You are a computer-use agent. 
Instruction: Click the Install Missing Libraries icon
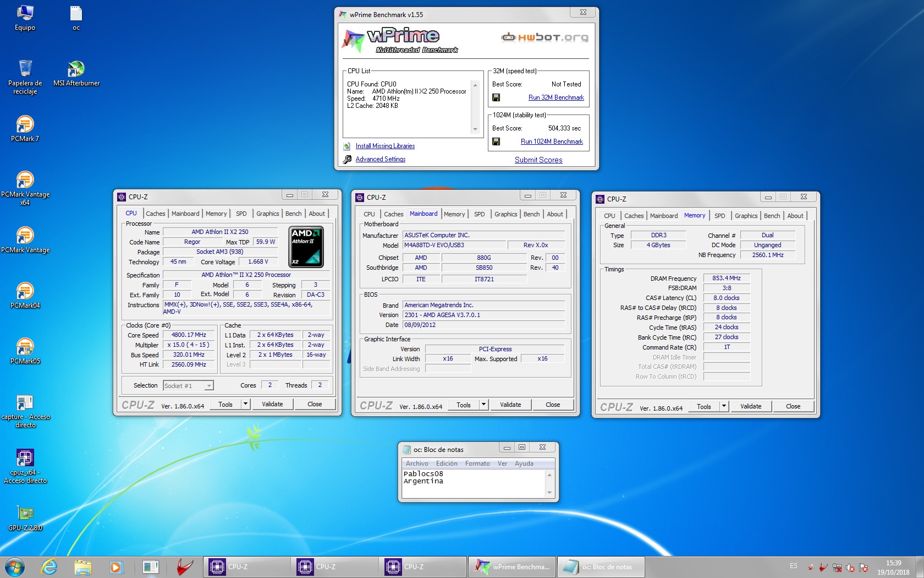[347, 146]
